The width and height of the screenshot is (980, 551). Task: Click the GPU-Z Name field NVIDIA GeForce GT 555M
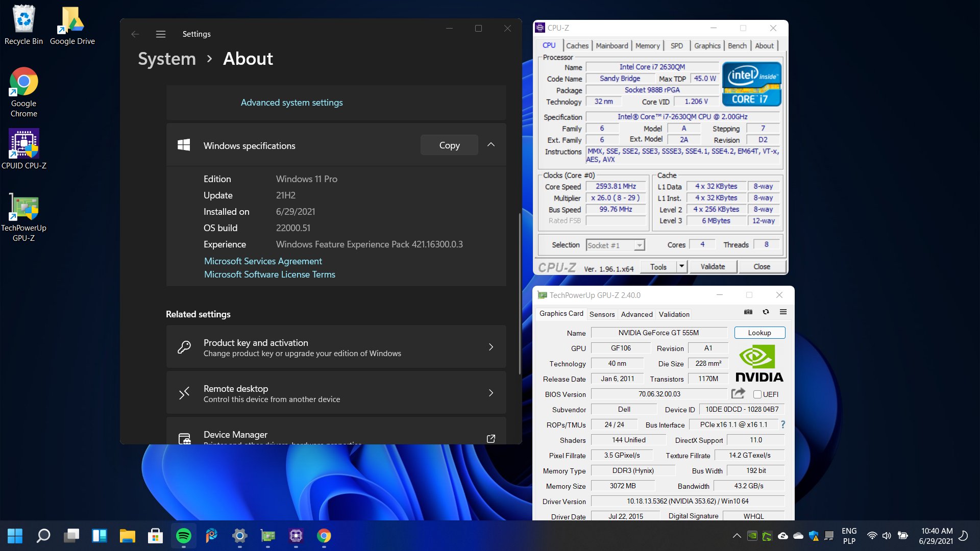point(658,333)
